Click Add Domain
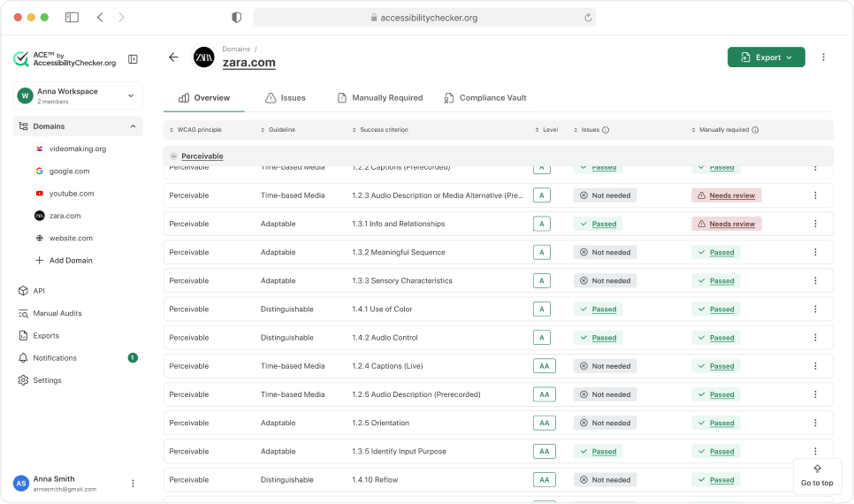854x504 pixels. coord(64,261)
